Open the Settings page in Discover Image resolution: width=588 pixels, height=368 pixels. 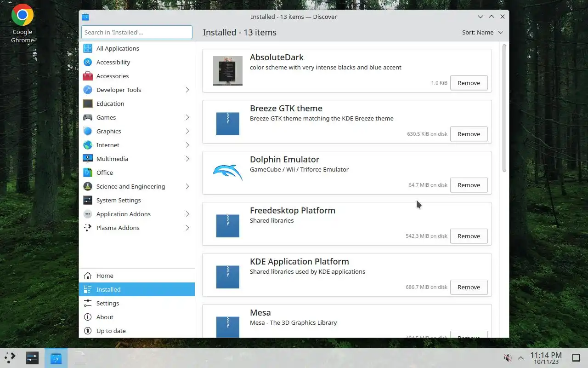[x=137, y=303]
